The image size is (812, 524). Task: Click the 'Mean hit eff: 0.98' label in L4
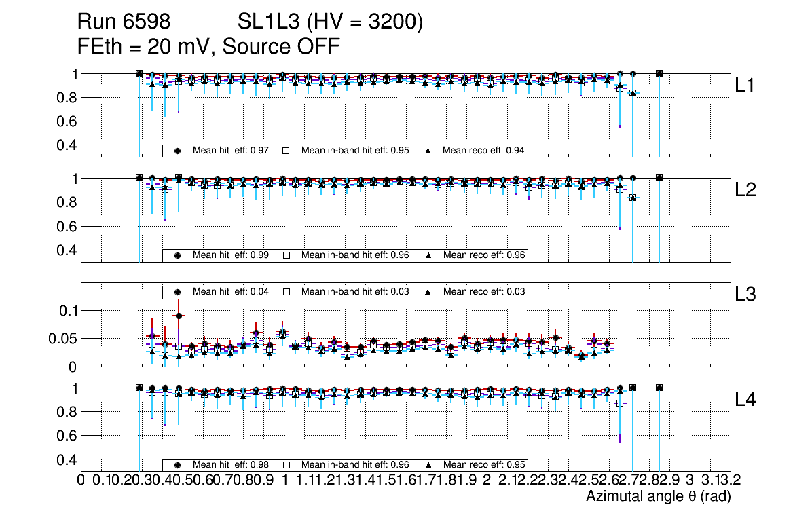pos(231,466)
